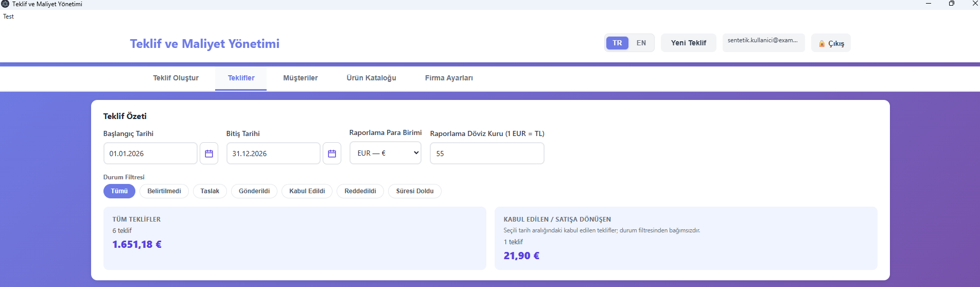Select the Tümü status filter
This screenshot has height=287, width=980.
pos(119,191)
